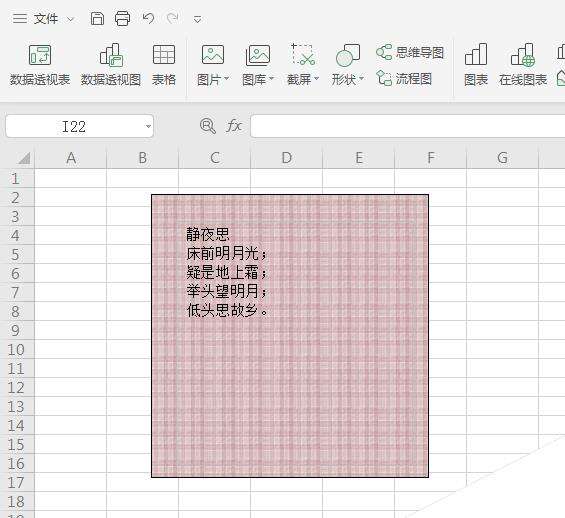The width and height of the screenshot is (565, 518).
Task: Select row 5 header
Action: coord(17,255)
